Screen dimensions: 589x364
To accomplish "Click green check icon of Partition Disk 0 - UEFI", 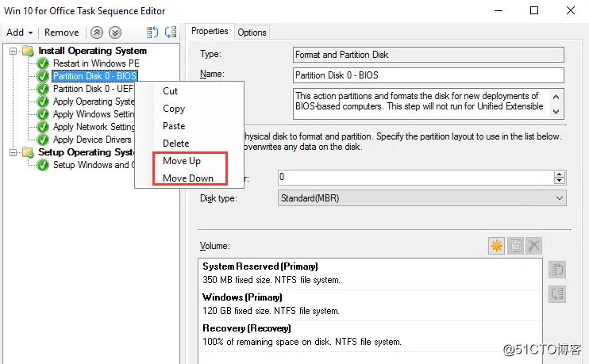I will click(43, 90).
